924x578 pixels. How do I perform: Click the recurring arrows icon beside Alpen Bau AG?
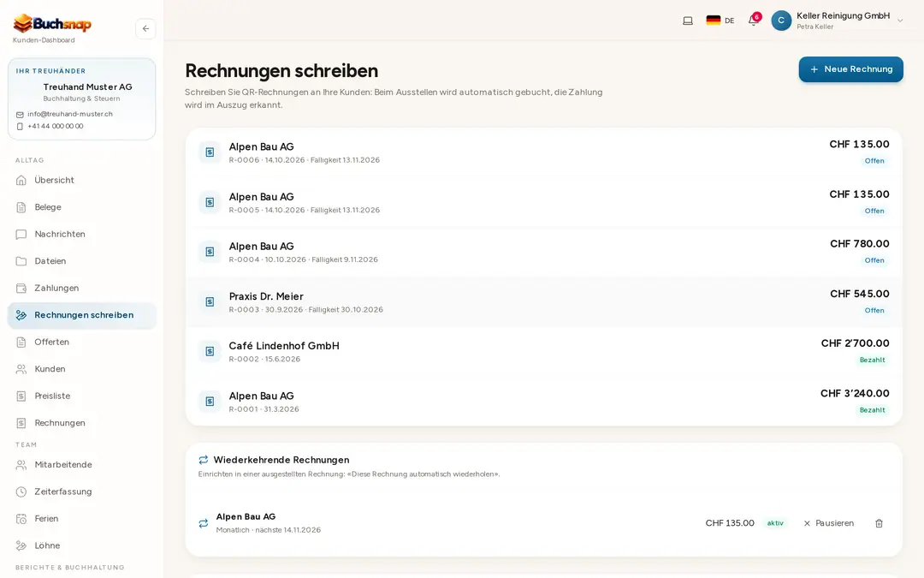coord(204,523)
